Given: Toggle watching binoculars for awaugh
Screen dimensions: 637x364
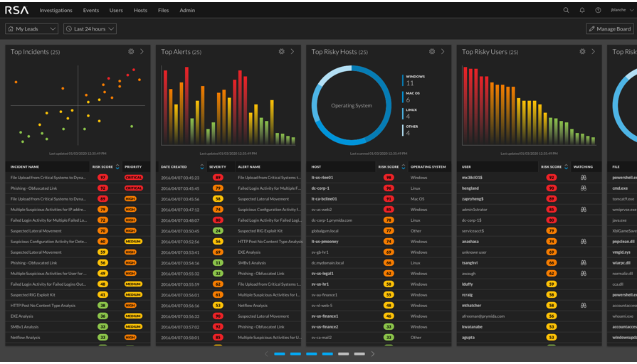Looking at the screenshot, I should tap(584, 274).
